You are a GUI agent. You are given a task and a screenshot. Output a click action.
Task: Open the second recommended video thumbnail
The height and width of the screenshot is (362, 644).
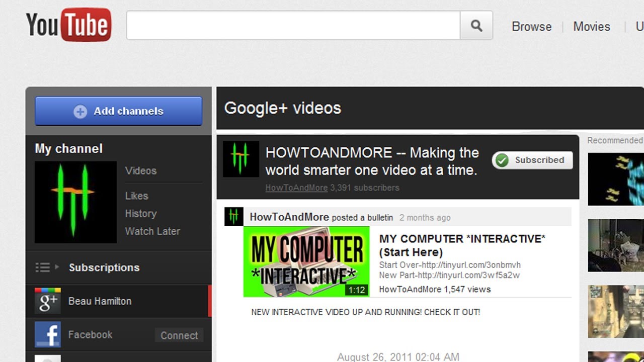[616, 245]
